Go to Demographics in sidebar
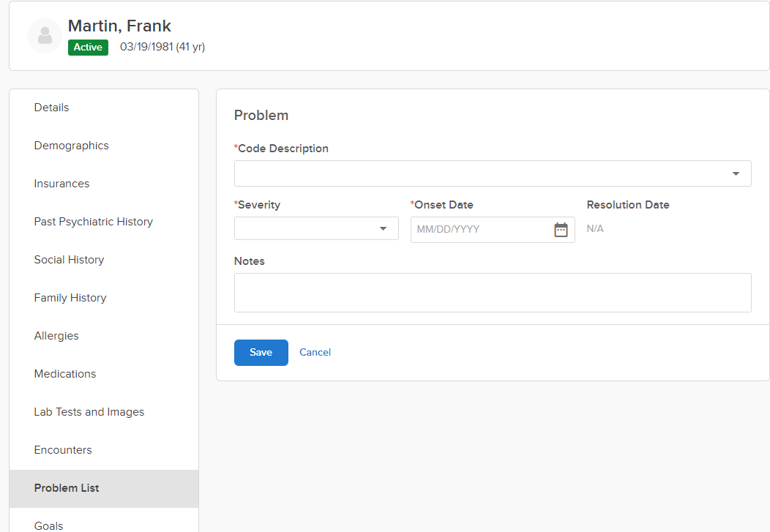The width and height of the screenshot is (770, 532). tap(71, 146)
